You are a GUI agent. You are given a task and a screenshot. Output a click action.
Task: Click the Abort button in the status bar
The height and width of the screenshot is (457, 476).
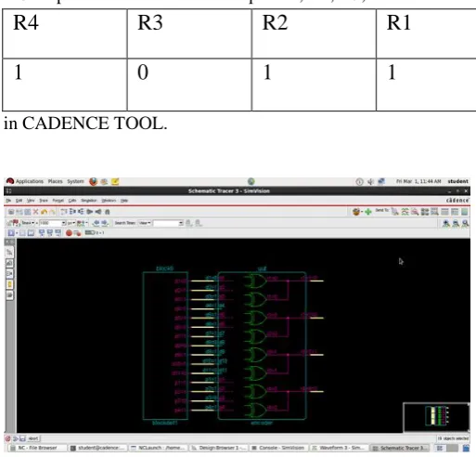[x=33, y=438]
